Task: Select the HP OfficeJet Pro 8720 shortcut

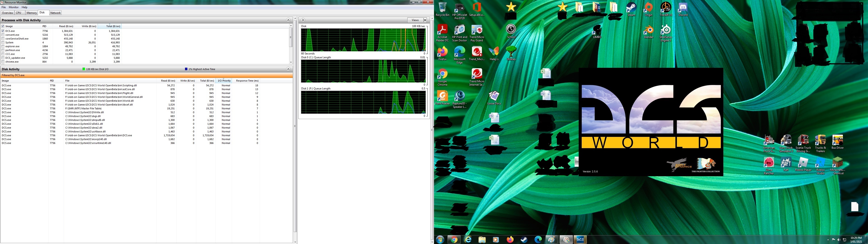Action: [x=460, y=11]
